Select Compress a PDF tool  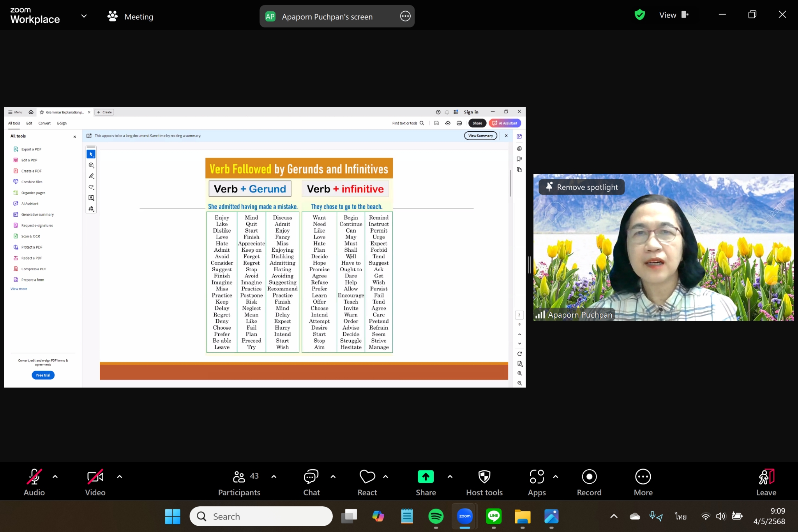[30, 269]
